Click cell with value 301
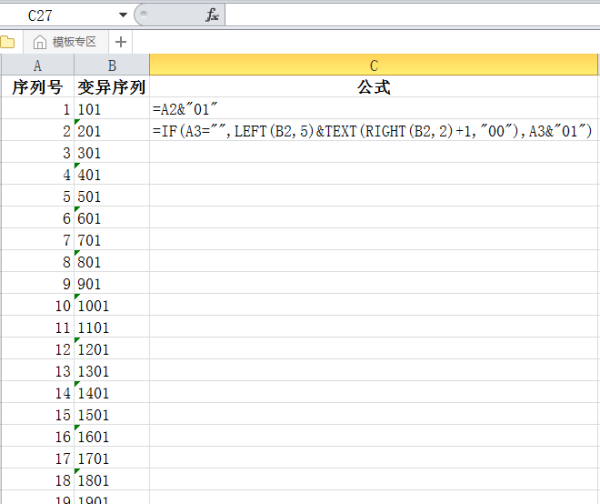 tap(112, 153)
